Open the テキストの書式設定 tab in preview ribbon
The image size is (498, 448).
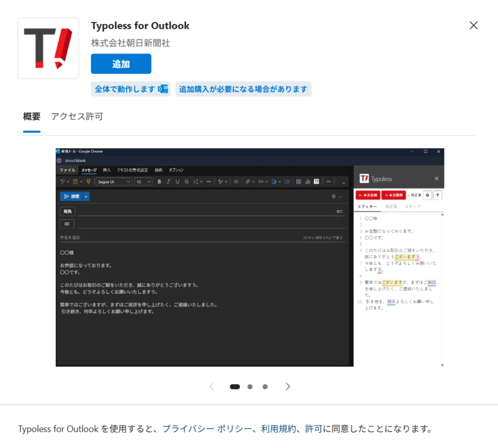pyautogui.click(x=133, y=170)
